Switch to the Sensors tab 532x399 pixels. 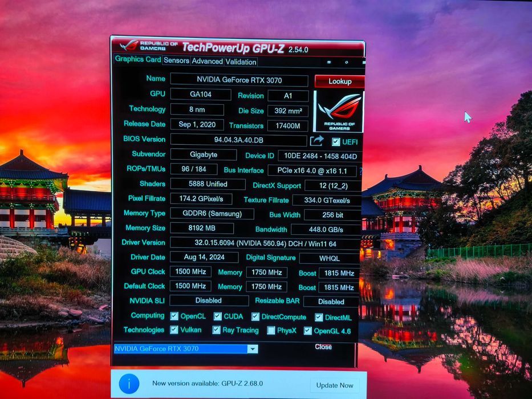pos(176,60)
